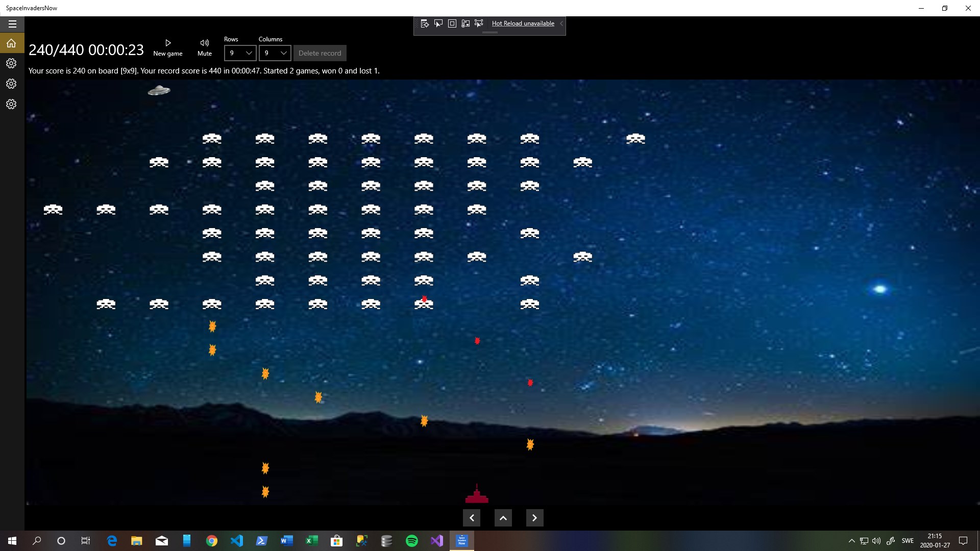The width and height of the screenshot is (980, 551).
Task: Open the first settings gear in sidebar
Action: [11, 63]
